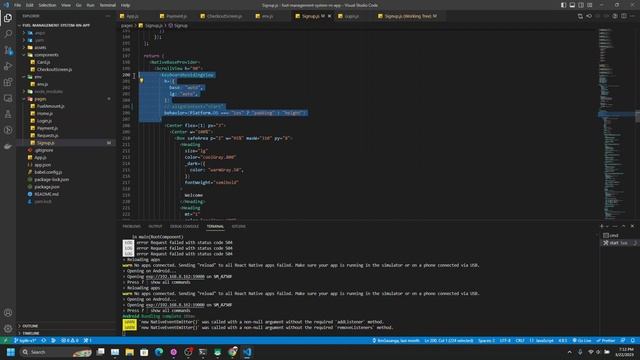The width and height of the screenshot is (640, 360).
Task: Open the Docker whale view icon
Action: pos(8,146)
